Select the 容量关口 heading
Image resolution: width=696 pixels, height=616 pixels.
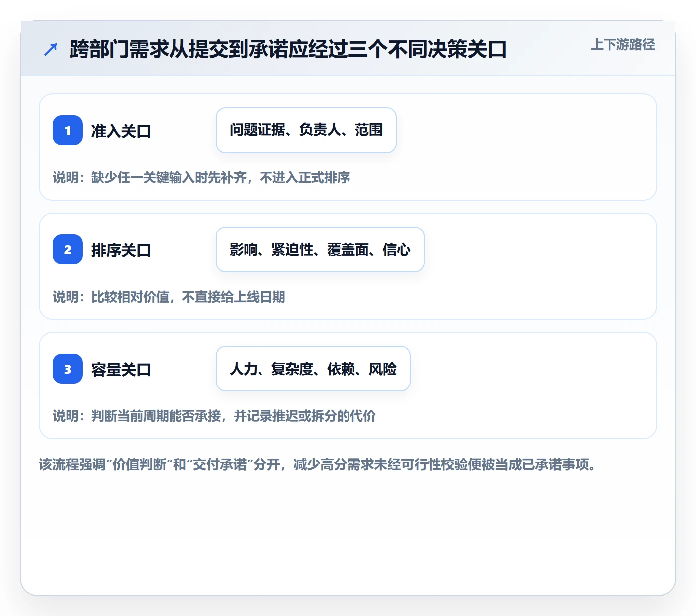[x=121, y=370]
